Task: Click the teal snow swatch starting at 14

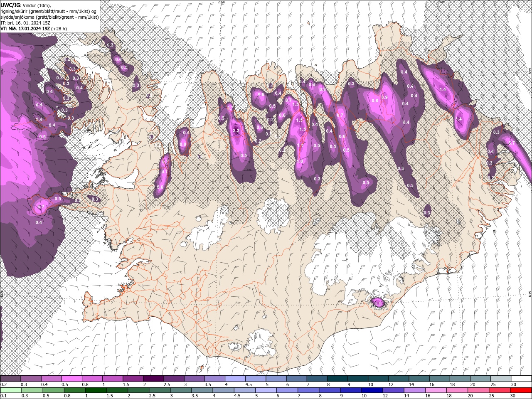Action: [x=419, y=379]
